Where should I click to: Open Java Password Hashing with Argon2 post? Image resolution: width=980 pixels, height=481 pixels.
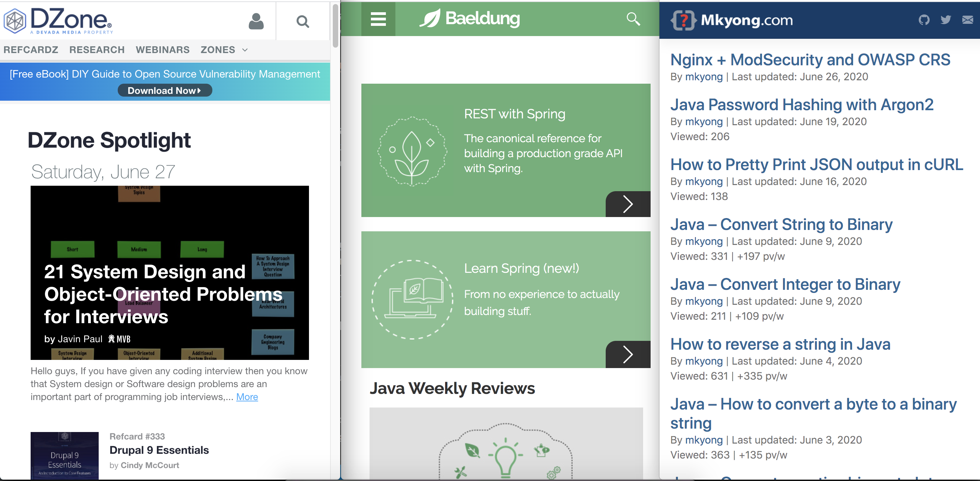[x=802, y=104]
